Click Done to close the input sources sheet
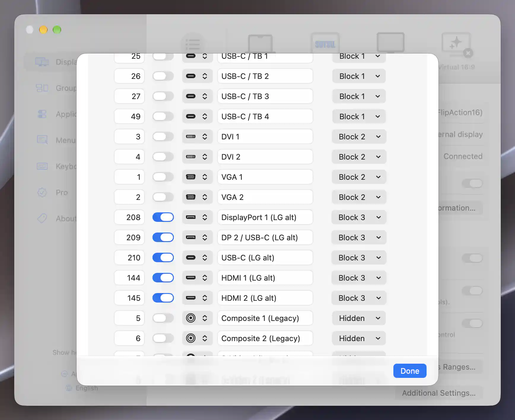The image size is (515, 420). pyautogui.click(x=410, y=371)
